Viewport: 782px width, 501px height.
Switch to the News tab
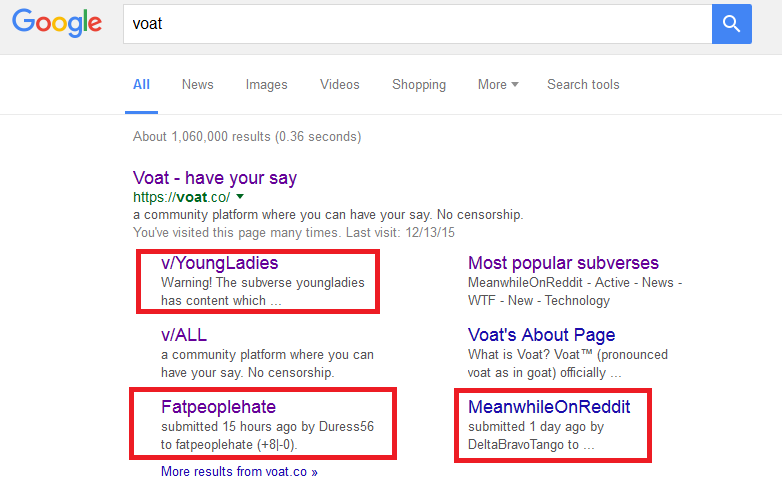coord(197,85)
